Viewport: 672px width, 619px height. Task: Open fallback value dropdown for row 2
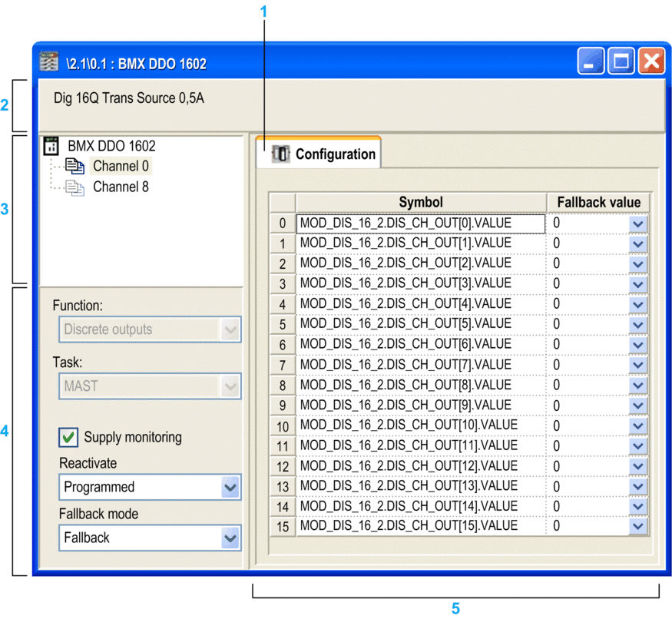pyautogui.click(x=638, y=263)
